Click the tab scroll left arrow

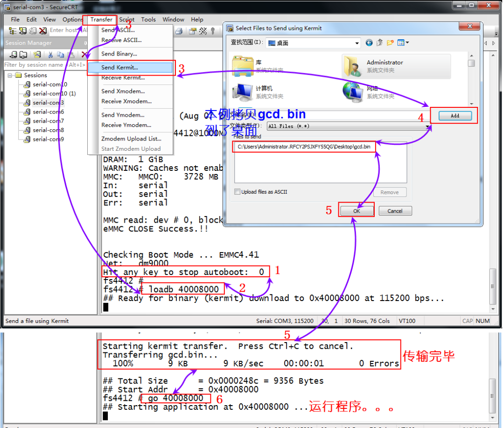click(486, 43)
